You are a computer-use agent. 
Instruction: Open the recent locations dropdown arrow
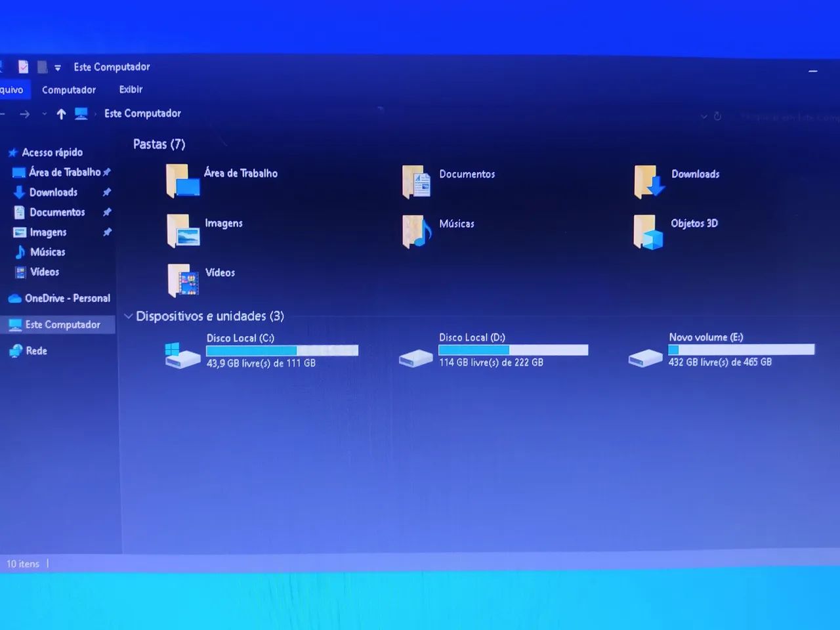coord(45,114)
